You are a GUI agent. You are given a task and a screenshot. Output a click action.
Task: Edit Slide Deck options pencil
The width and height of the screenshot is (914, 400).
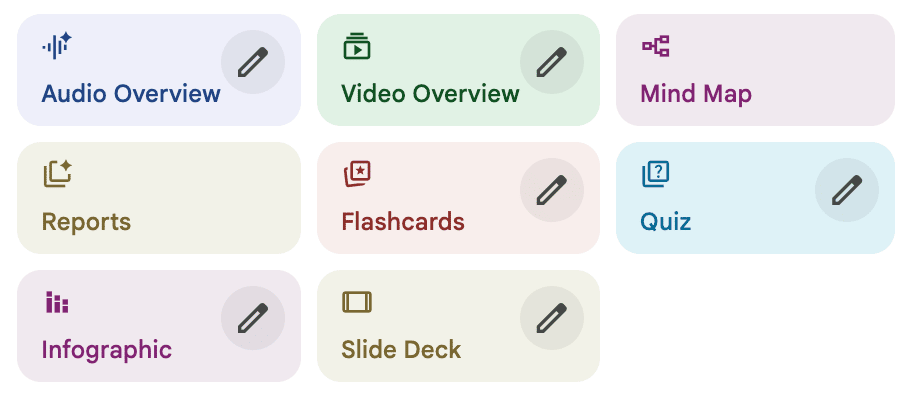tap(551, 318)
